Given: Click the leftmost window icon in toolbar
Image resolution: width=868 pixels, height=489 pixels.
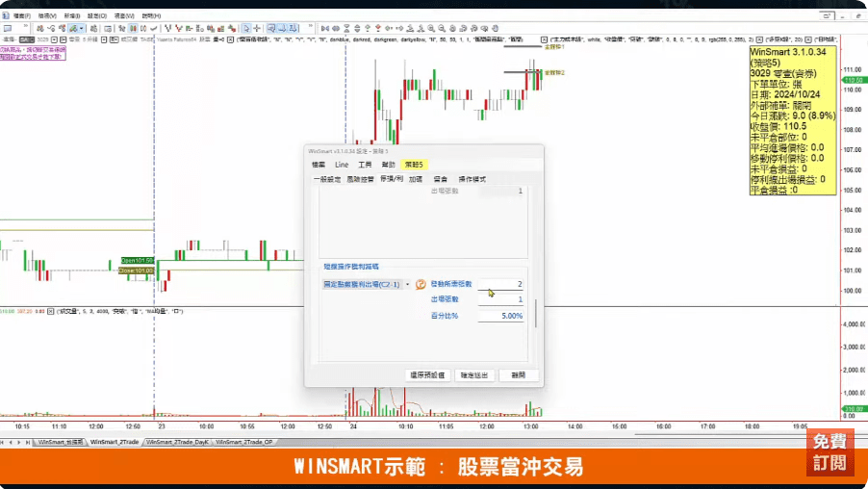Looking at the screenshot, I should (x=7, y=28).
